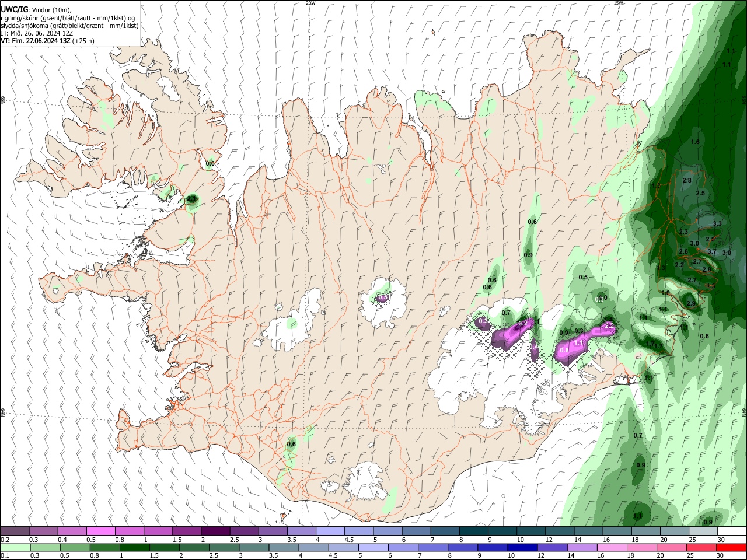
Task: Click the 'rigning/skúrir' legend description line
Action: coord(68,18)
